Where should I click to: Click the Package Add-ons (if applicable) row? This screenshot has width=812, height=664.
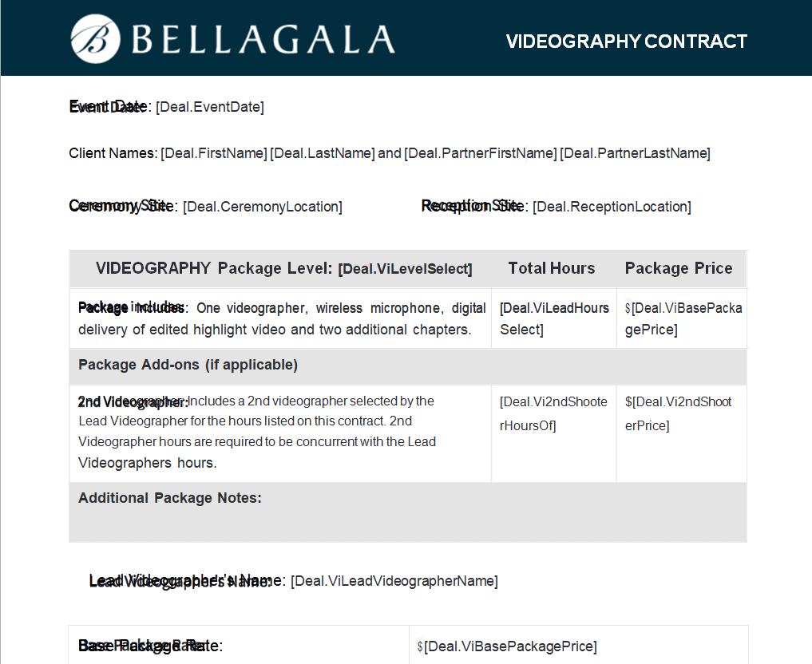(x=188, y=365)
